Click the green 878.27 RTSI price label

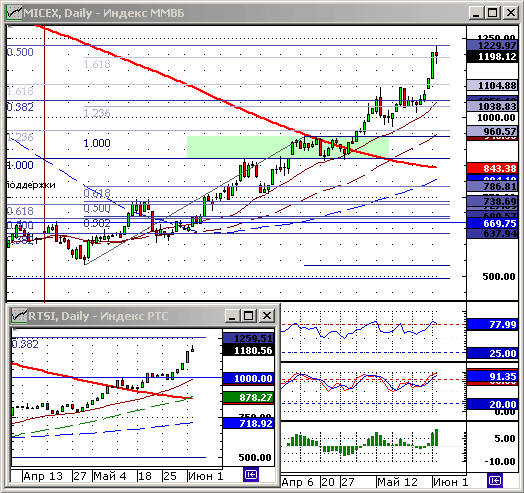[x=248, y=397]
